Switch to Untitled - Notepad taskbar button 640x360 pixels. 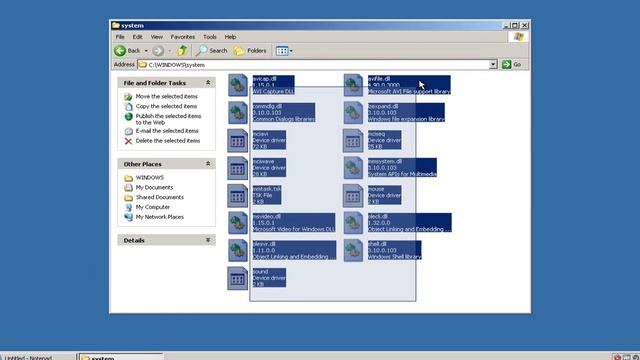[x=38, y=357]
